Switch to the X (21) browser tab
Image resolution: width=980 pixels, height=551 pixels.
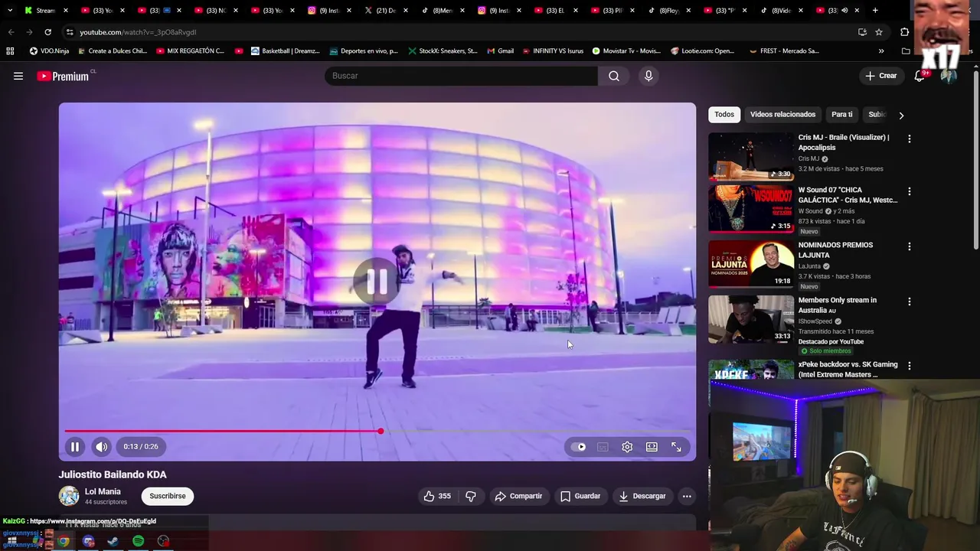pos(385,11)
